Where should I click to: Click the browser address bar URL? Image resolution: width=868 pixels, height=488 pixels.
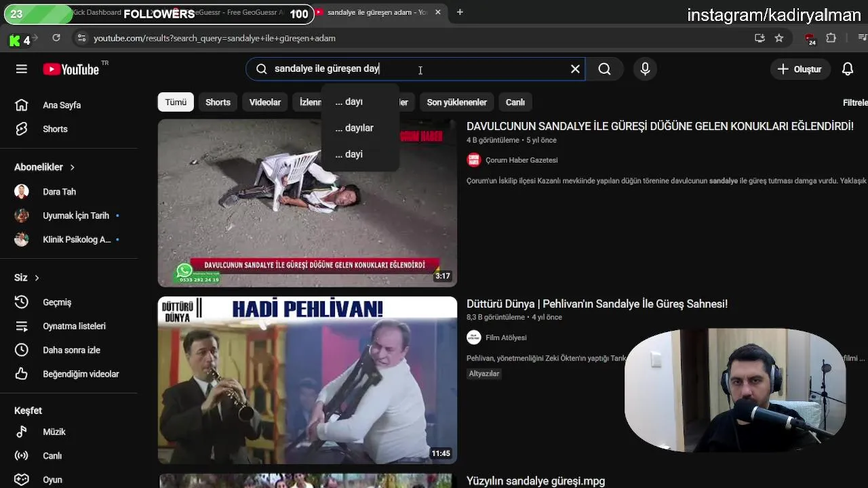(214, 39)
